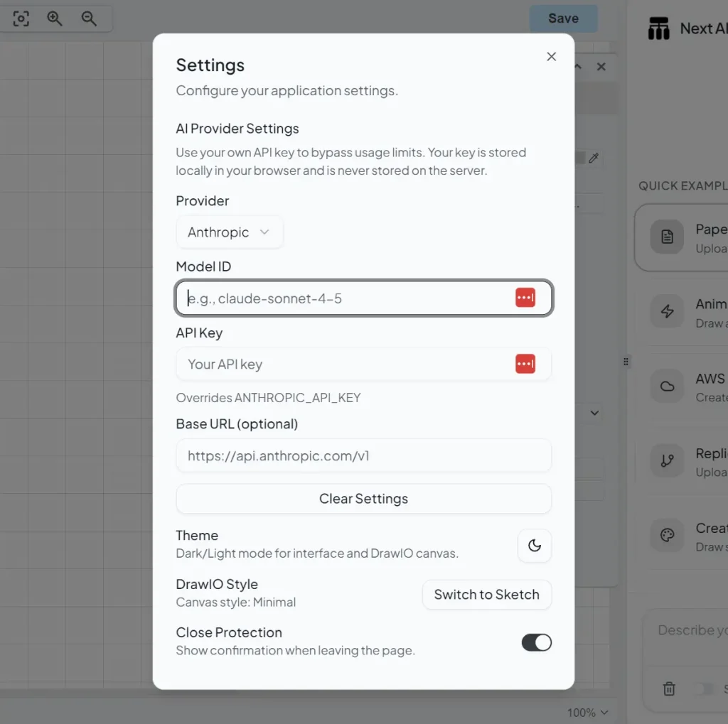Screen dimensions: 728x724
Task: Click the trash icon near the describe box
Action: click(x=668, y=688)
